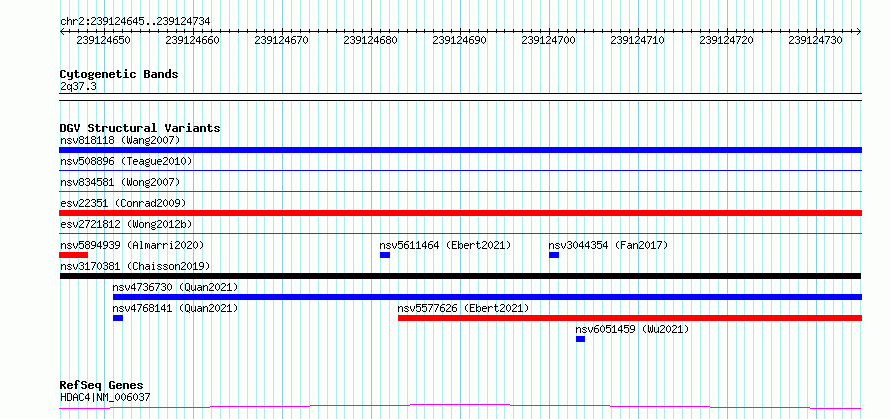Click ruler position 239124690
The height and width of the screenshot is (419, 890).
point(460,40)
